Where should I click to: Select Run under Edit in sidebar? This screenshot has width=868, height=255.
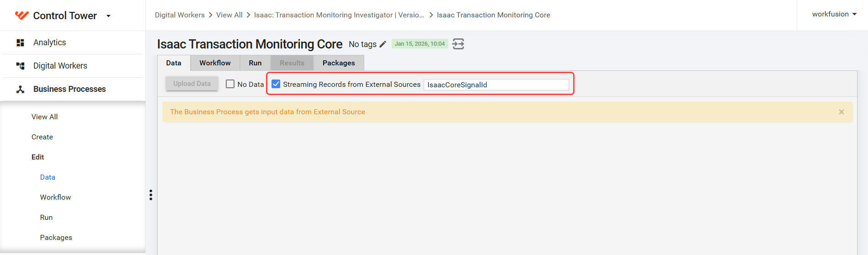47,218
